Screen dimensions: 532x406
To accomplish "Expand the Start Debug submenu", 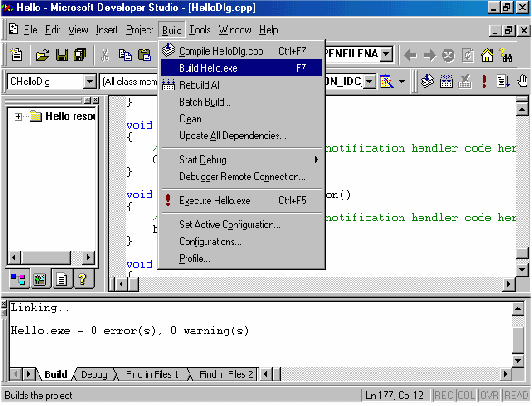I will pos(316,159).
